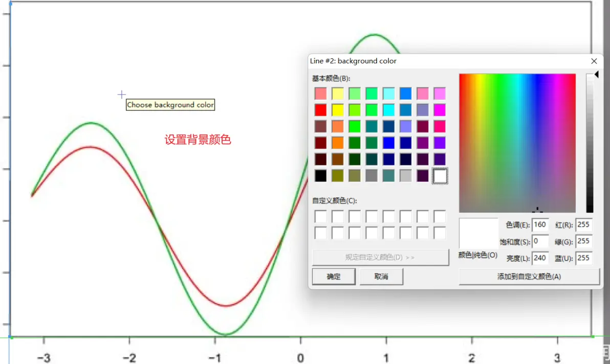Click the 亮度(L) luminance input field
The width and height of the screenshot is (610, 364).
[540, 258]
